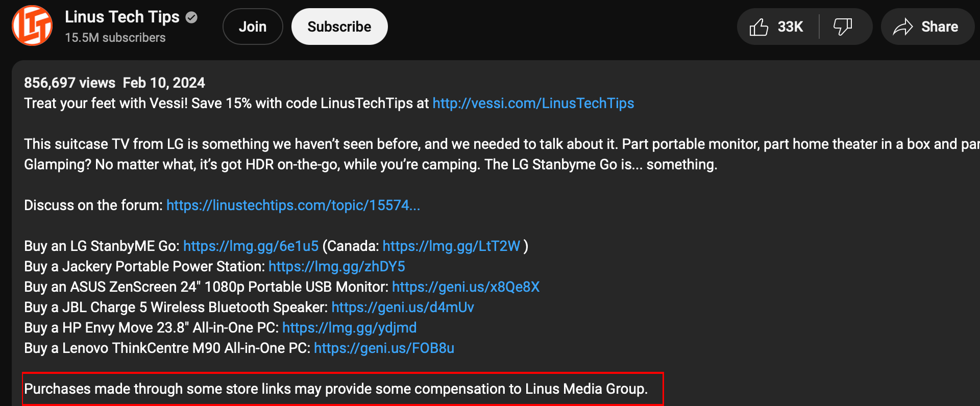Screen dimensions: 980x406
Task: Open the LG StanbyME Go lmg.gg/6e1u5 link
Action: 251,246
